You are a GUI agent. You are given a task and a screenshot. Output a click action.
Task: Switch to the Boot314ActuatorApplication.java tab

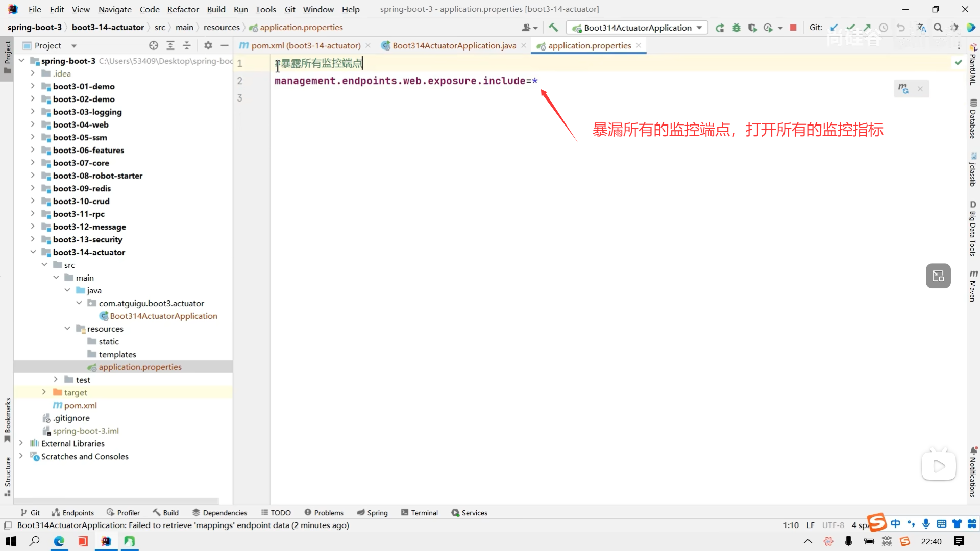click(x=454, y=45)
